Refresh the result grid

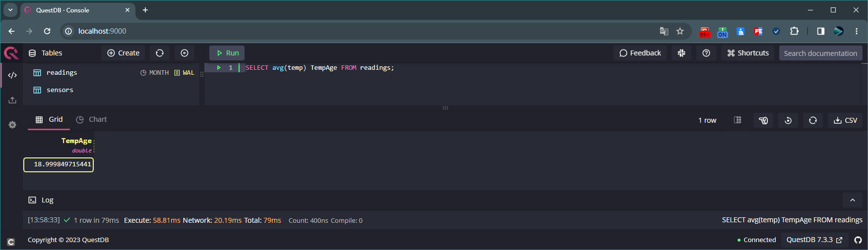click(813, 120)
